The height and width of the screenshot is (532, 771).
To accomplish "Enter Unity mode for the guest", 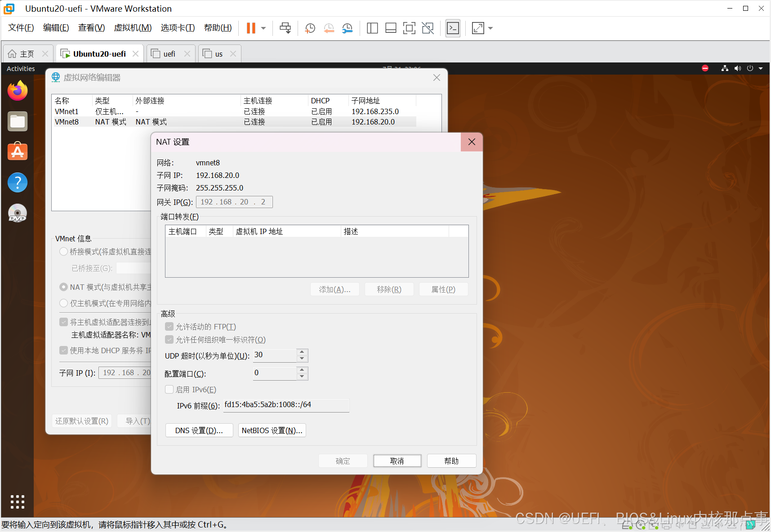I will (428, 28).
